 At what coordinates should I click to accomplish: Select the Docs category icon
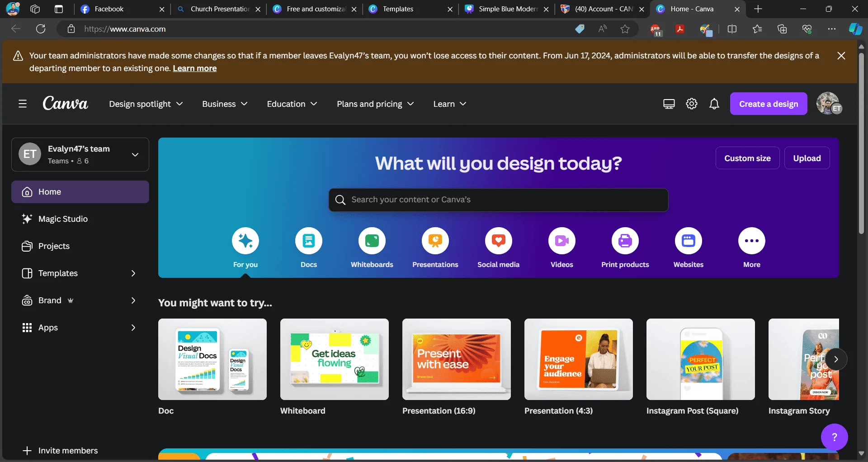309,241
